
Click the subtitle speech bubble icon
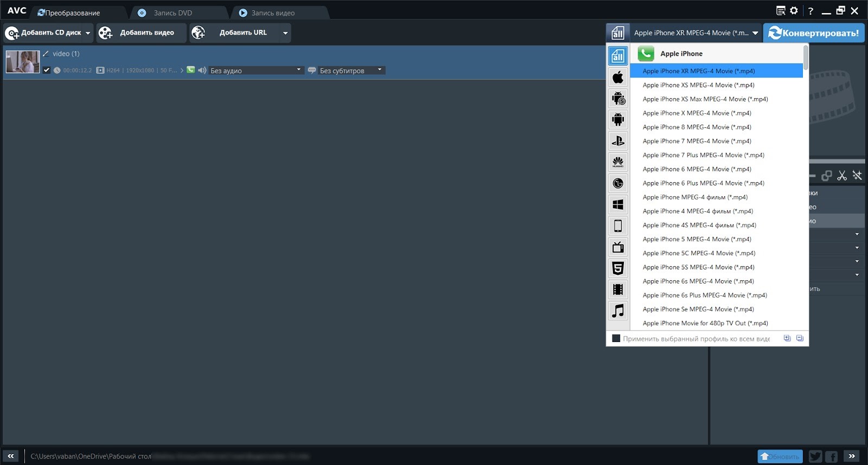(x=312, y=70)
